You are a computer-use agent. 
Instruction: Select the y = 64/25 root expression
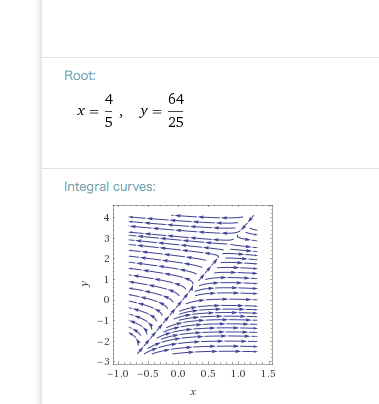click(162, 111)
